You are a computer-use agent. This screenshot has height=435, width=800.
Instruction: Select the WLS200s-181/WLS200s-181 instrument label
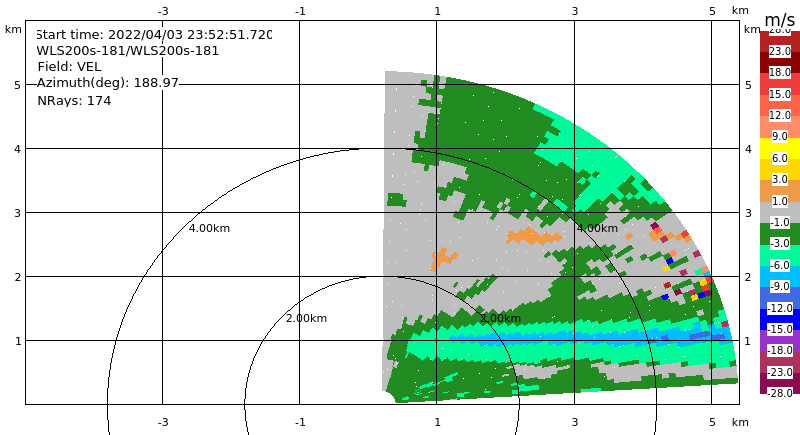[128, 51]
